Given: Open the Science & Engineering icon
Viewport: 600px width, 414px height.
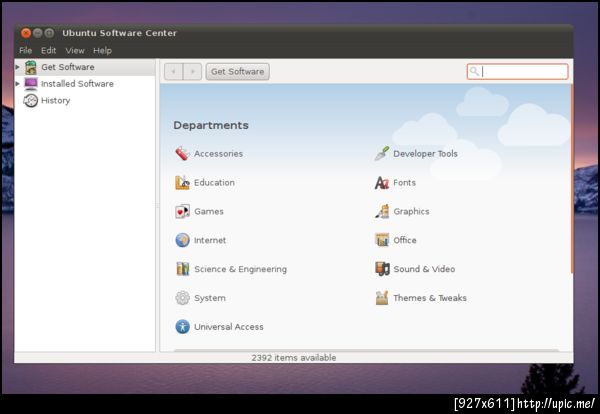Looking at the screenshot, I should [183, 269].
